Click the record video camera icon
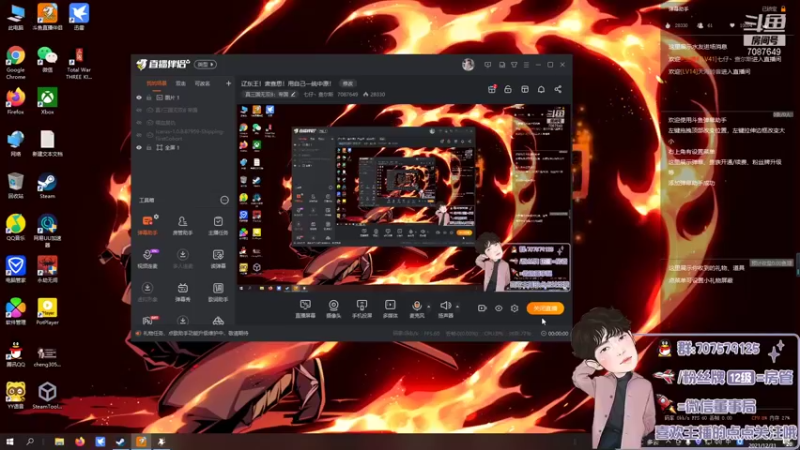Image resolution: width=800 pixels, height=450 pixels. click(482, 308)
